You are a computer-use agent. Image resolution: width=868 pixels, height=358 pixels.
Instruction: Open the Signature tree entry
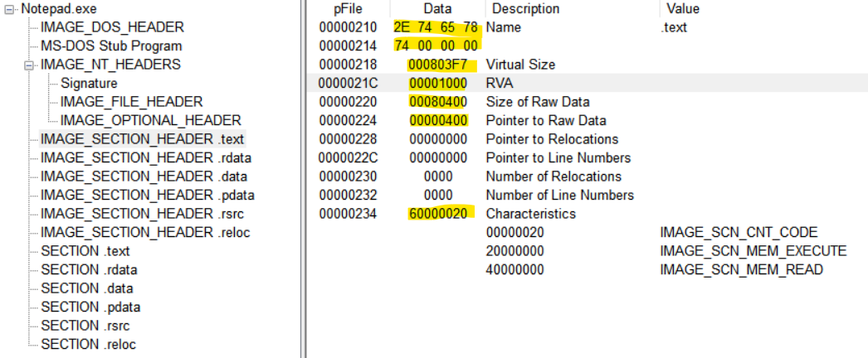[89, 84]
